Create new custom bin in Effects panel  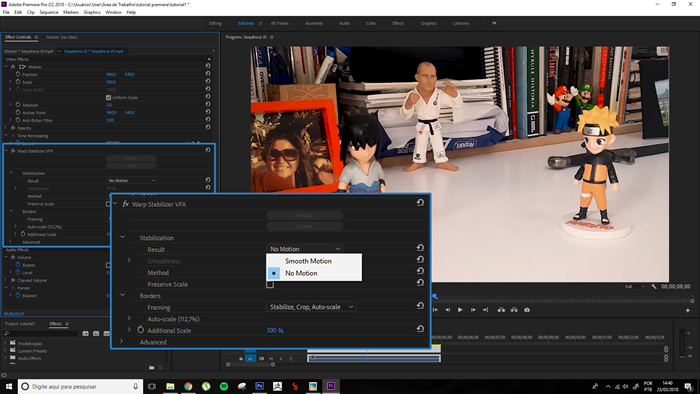[151, 367]
